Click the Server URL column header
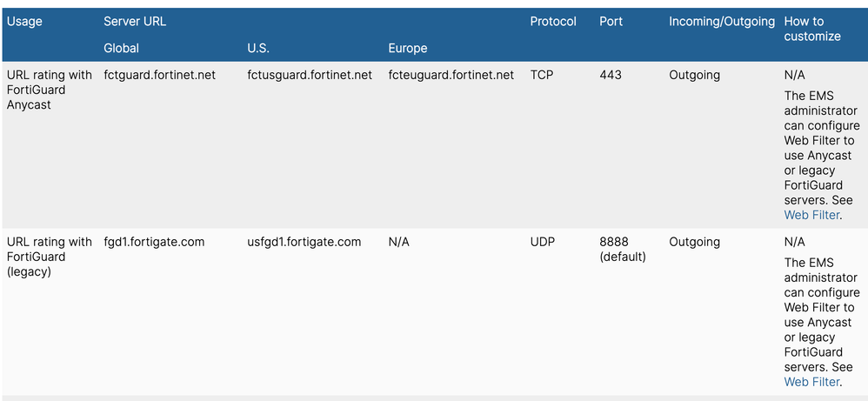Viewport: 868px width, 401px height. point(135,22)
